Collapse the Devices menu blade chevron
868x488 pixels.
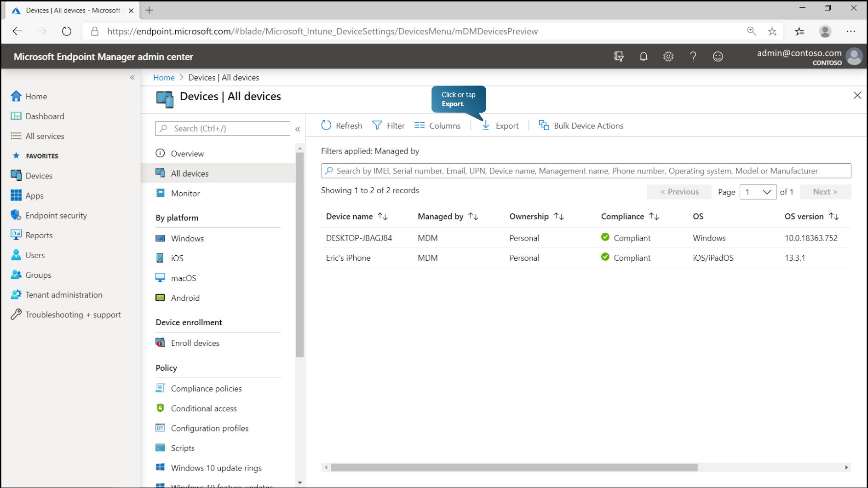[x=298, y=129]
